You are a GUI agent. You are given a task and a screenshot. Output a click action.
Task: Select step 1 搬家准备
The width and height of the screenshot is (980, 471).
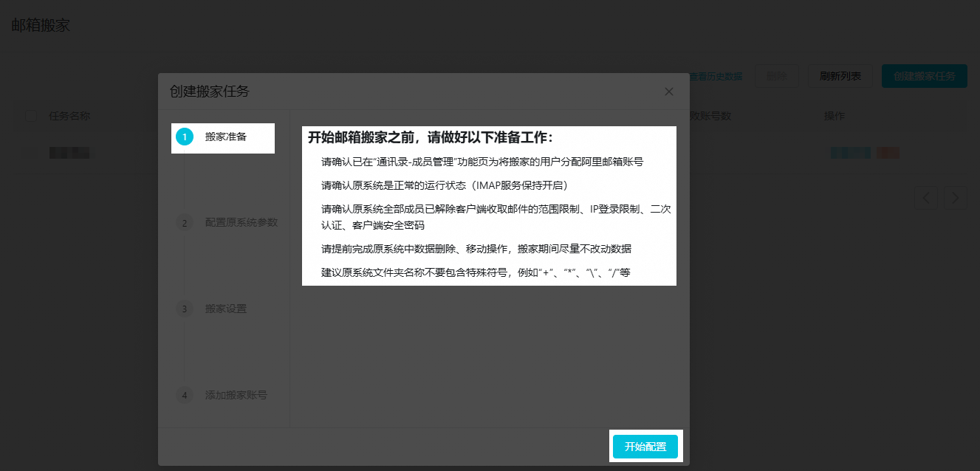226,137
